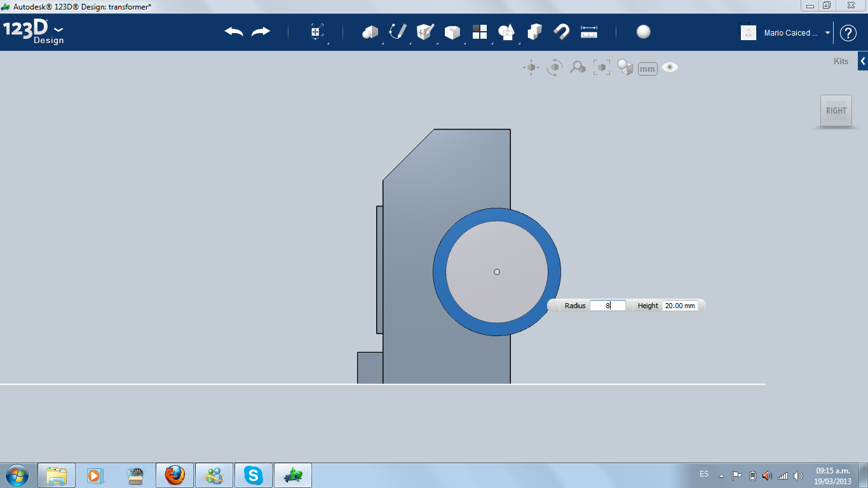Click the cylinder center point handle
Screen dimensions: 868x488
pos(497,272)
